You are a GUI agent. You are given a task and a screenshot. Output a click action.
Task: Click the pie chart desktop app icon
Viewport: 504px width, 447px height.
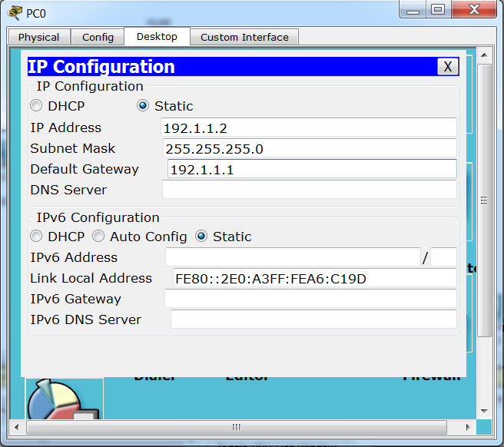(64, 399)
